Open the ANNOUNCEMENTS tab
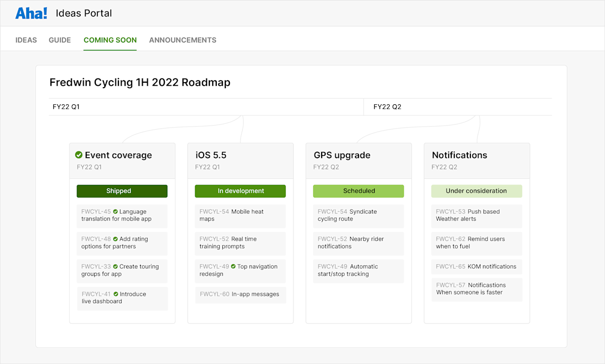The height and width of the screenshot is (364, 605). point(183,40)
